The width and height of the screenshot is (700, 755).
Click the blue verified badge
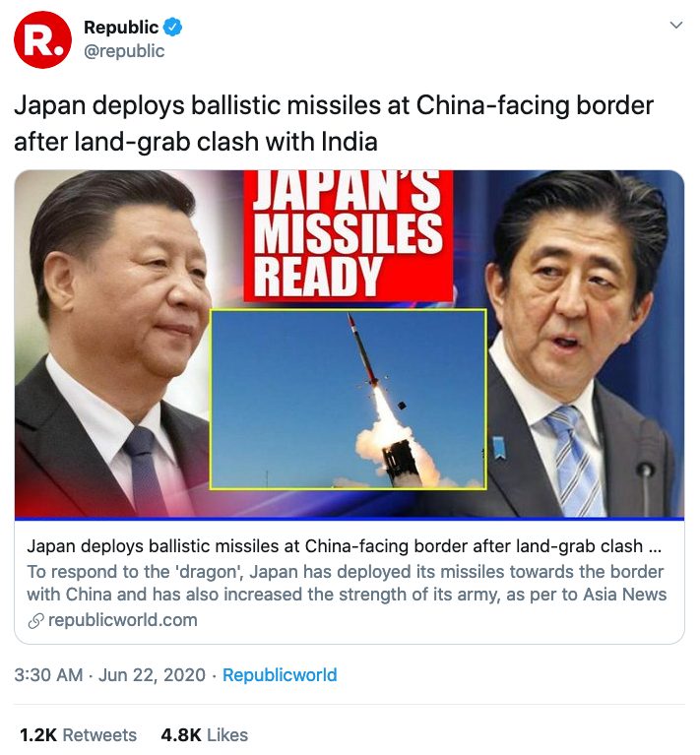[173, 27]
